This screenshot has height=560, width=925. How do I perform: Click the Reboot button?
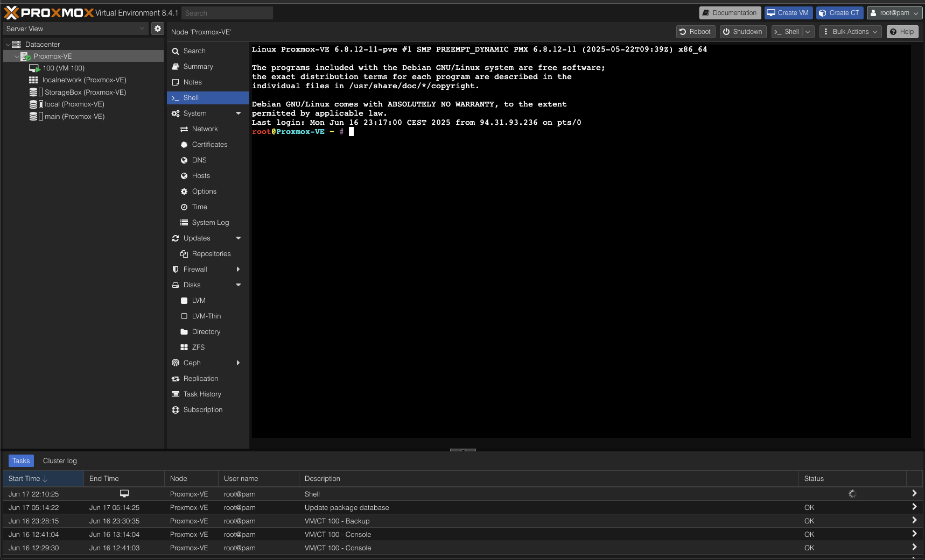coord(695,32)
